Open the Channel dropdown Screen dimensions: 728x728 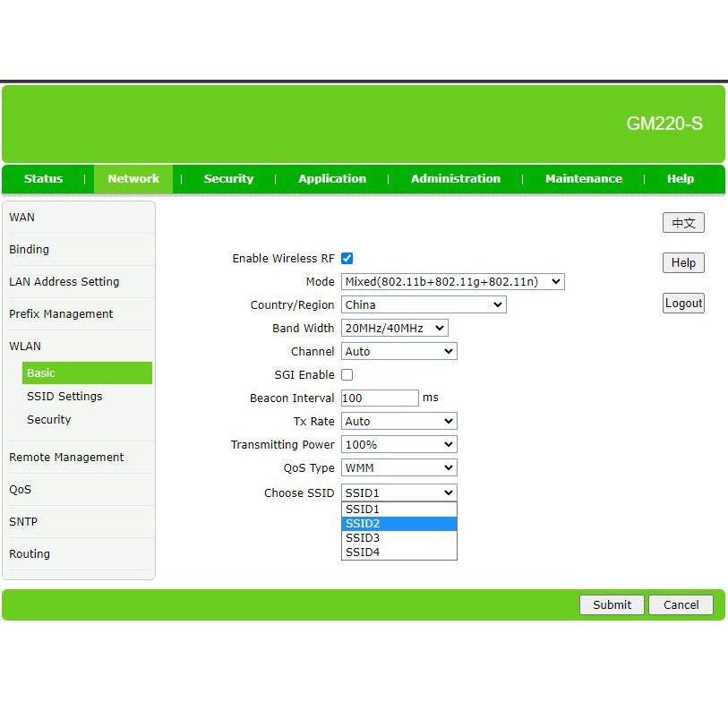click(398, 351)
